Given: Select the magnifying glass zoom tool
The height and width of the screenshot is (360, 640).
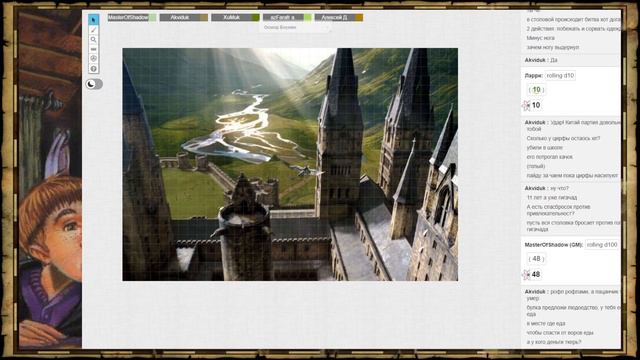Looking at the screenshot, I should (93, 40).
